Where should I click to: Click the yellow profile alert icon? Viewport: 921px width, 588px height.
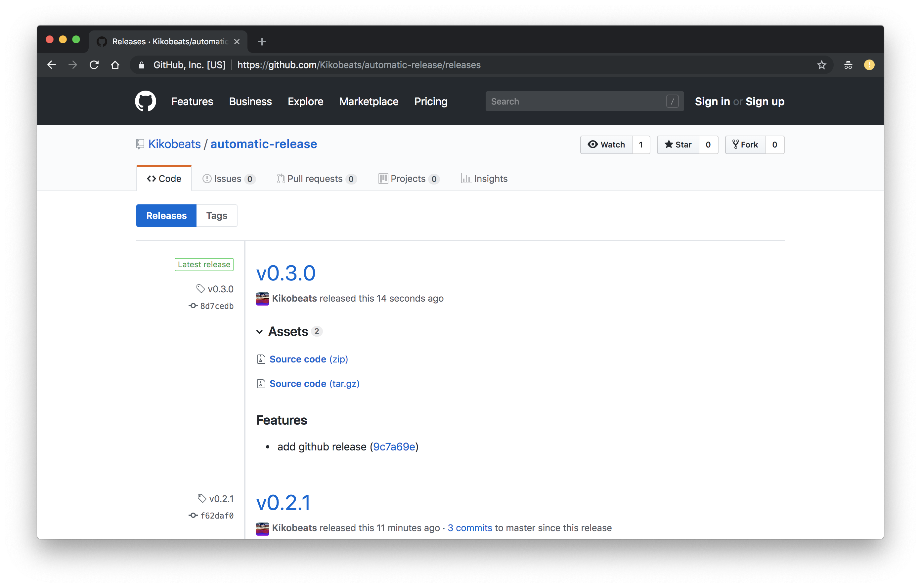coord(869,65)
